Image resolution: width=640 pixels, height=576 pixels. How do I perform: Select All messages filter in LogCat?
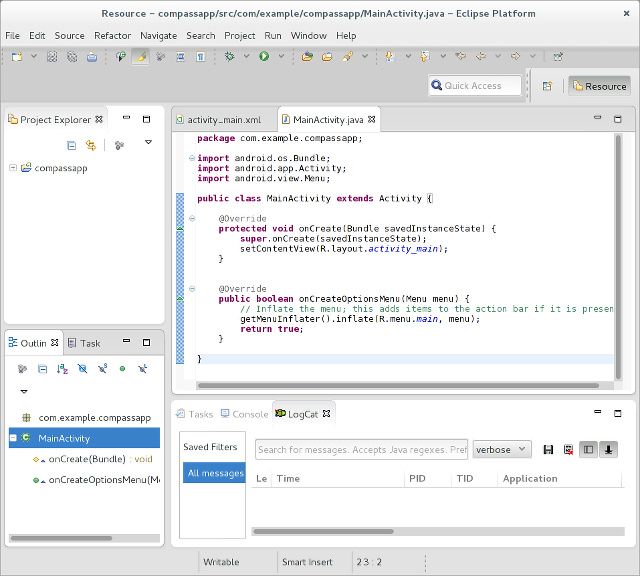tap(213, 473)
